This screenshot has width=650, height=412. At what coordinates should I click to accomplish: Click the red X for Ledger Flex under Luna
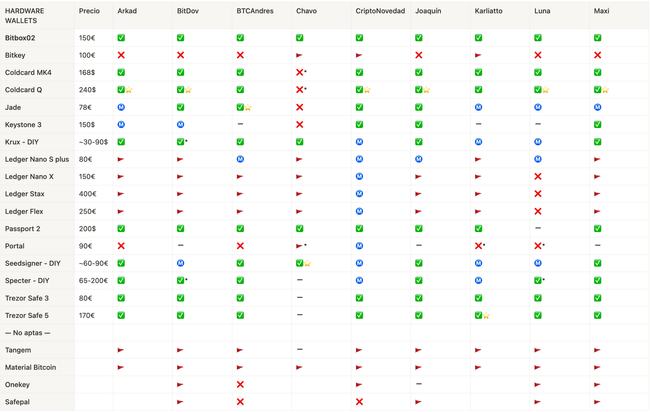[x=537, y=211]
